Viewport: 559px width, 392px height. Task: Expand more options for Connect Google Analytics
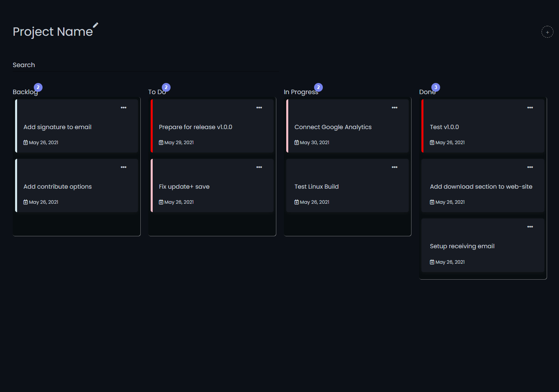(394, 108)
